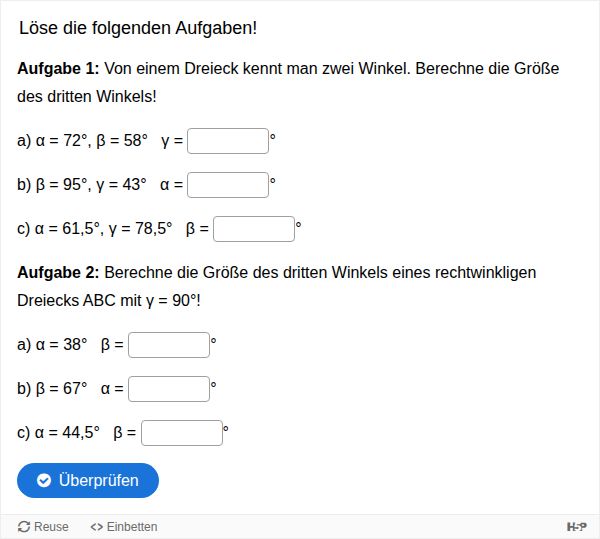Click the checkmark icon in Überprüfen button
Viewport: 600px width, 539px height.
click(44, 480)
